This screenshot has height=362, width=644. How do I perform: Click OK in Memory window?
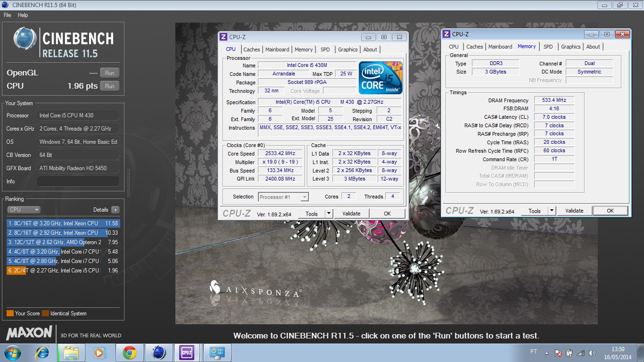(610, 211)
